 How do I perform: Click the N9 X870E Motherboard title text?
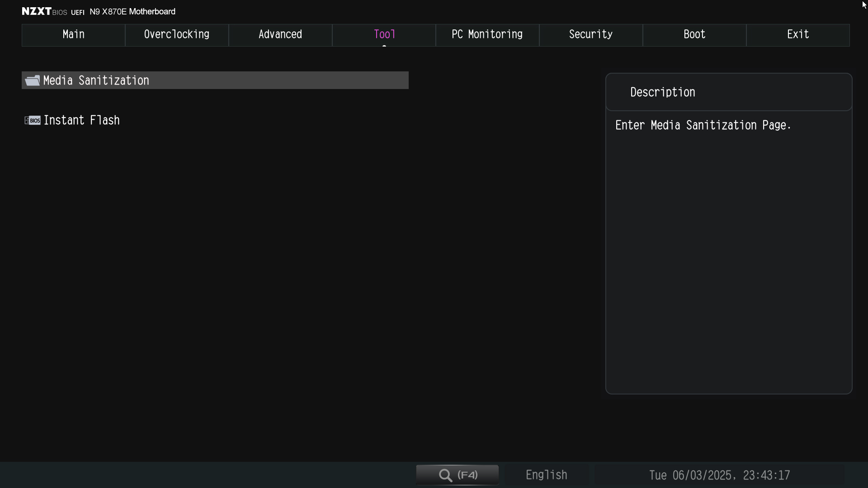(132, 12)
